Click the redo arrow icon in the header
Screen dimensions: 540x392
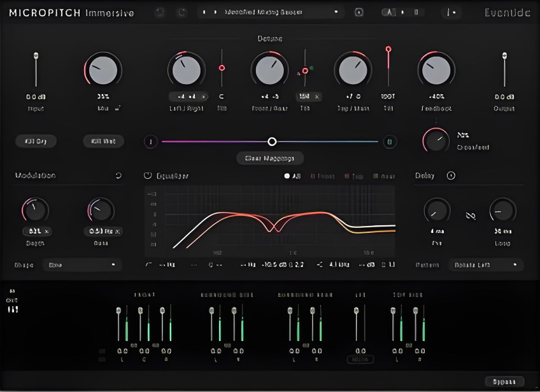pyautogui.click(x=182, y=13)
